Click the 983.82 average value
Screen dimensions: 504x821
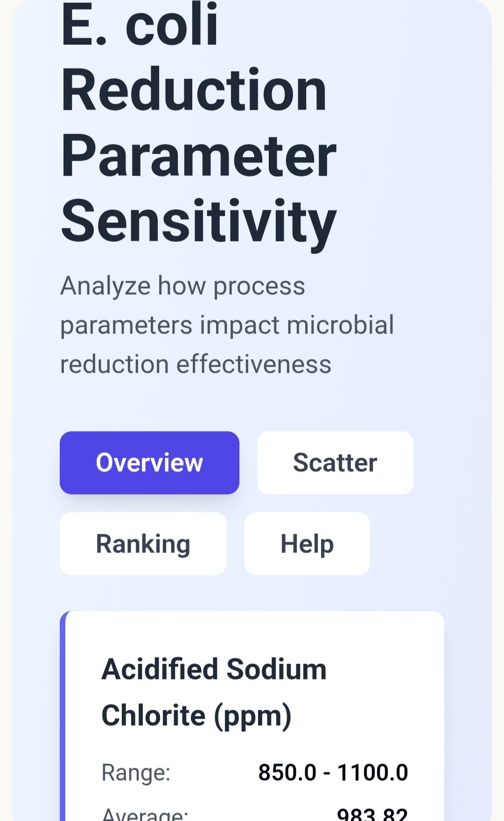click(x=372, y=814)
